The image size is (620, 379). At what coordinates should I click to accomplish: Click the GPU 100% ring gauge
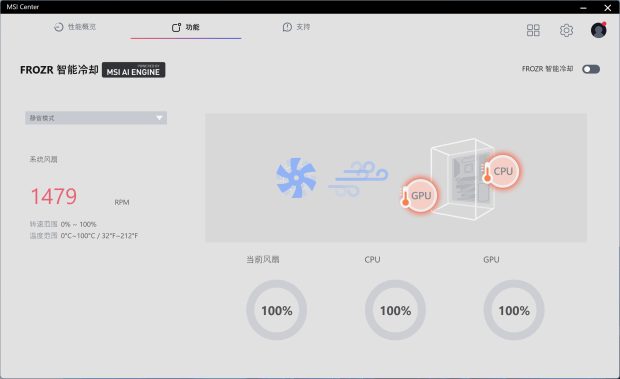coord(514,310)
